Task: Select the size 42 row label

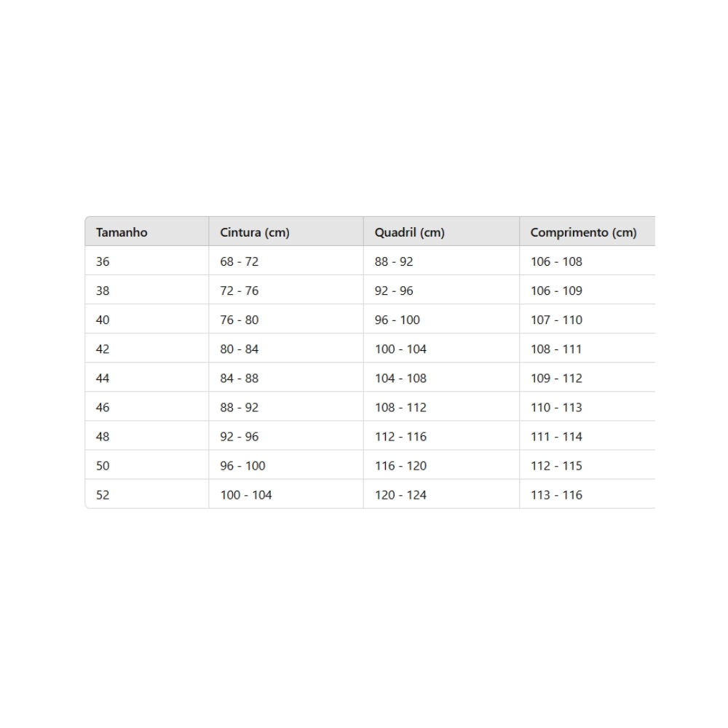Action: (x=103, y=349)
